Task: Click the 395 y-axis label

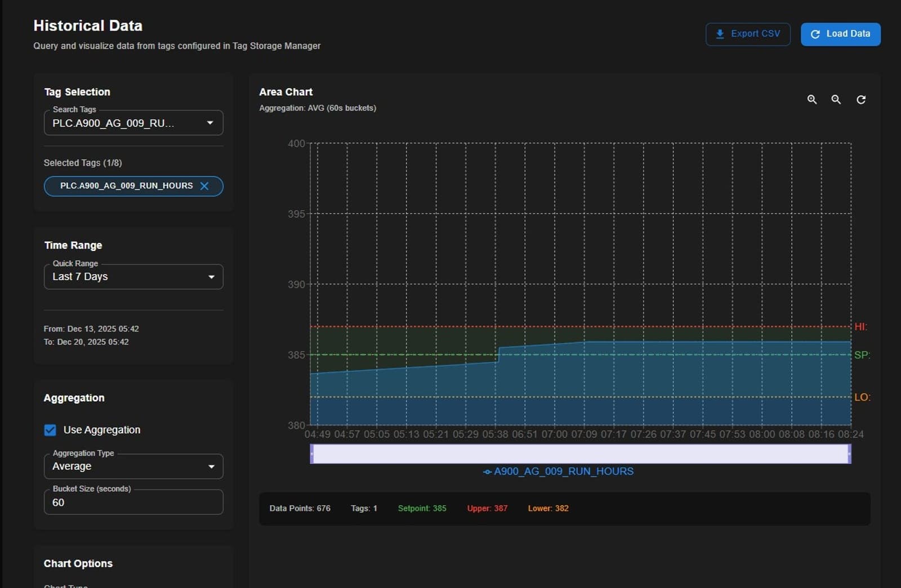Action: click(296, 214)
